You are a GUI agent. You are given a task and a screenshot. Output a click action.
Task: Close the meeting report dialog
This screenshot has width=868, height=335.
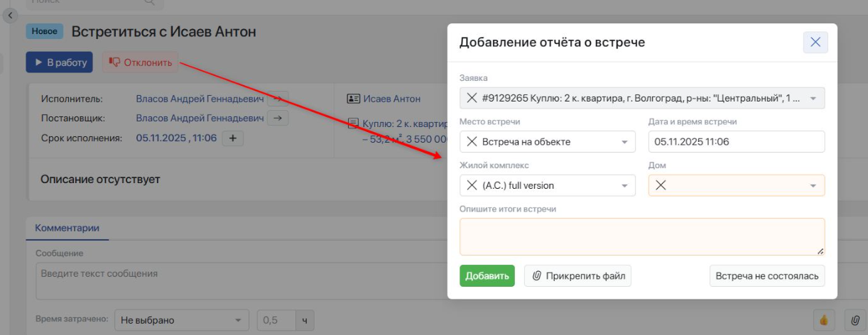click(815, 43)
